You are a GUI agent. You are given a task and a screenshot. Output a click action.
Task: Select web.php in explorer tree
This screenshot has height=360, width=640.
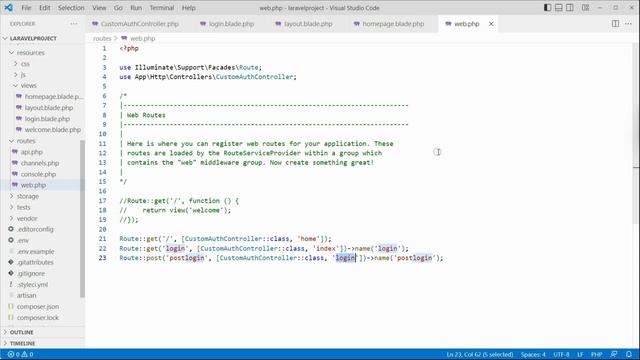33,185
